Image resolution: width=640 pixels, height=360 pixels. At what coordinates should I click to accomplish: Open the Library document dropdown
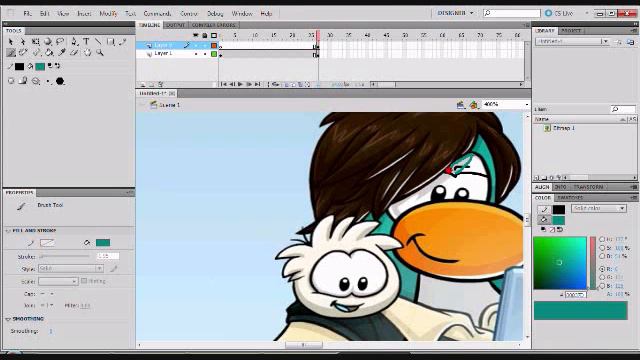pyautogui.click(x=572, y=41)
